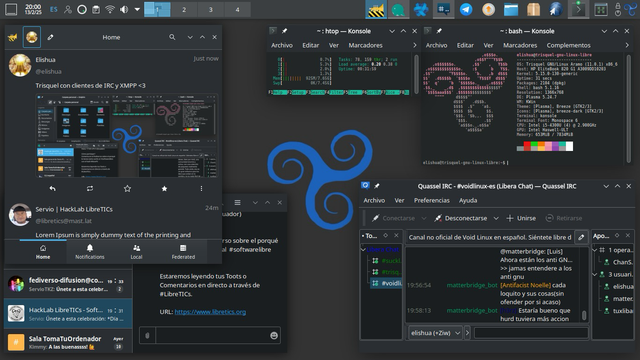Click the htop vertical scrollbar

pos(416,73)
